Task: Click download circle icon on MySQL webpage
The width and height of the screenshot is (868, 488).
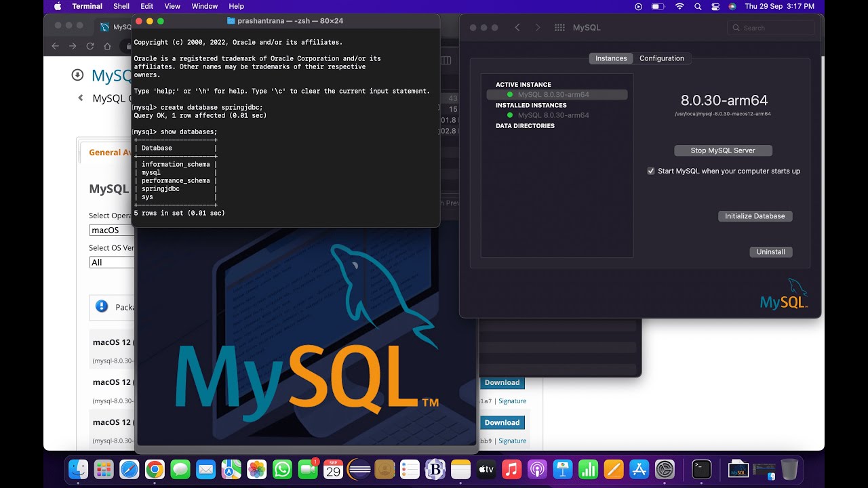Action: click(x=78, y=75)
